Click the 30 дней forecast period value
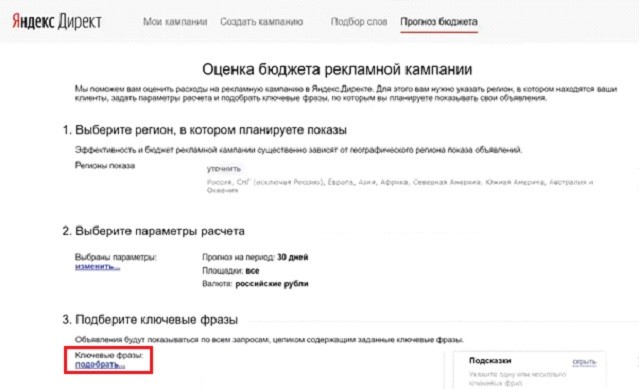 pos(293,257)
